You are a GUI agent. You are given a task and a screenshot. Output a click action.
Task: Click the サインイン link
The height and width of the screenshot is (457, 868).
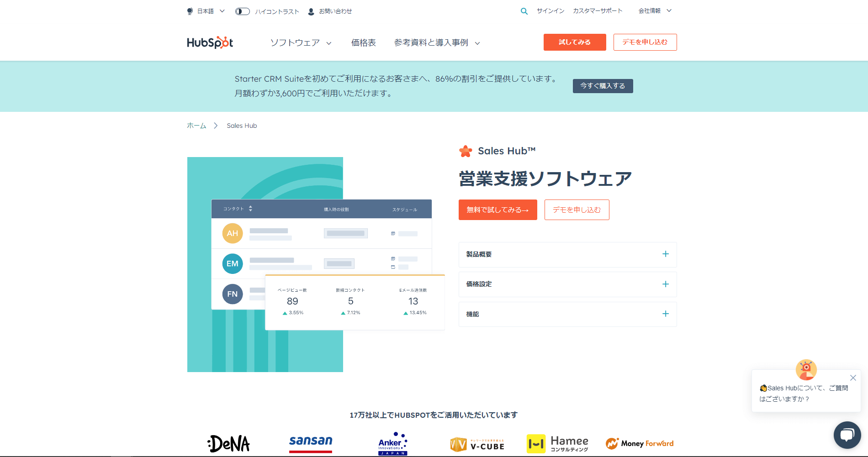pos(550,11)
